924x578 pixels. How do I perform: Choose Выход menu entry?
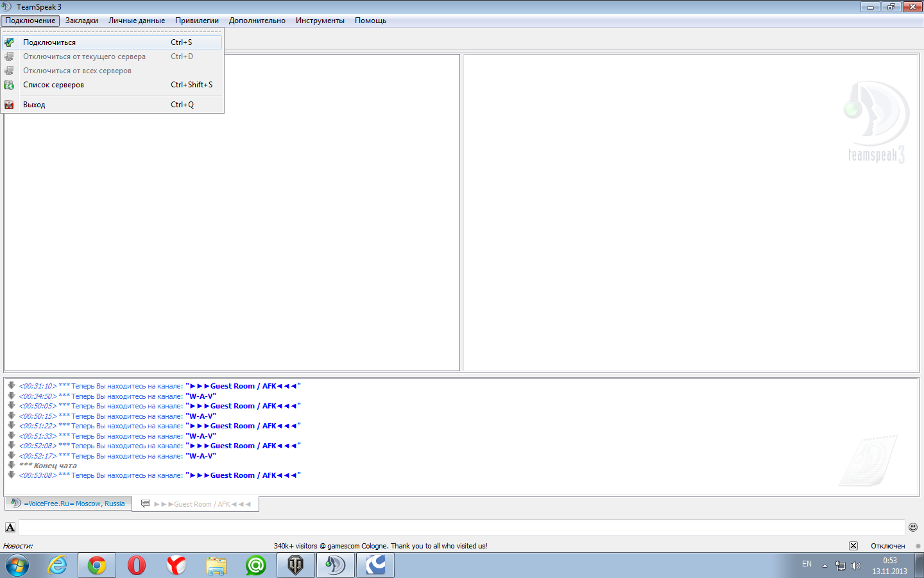click(x=112, y=105)
